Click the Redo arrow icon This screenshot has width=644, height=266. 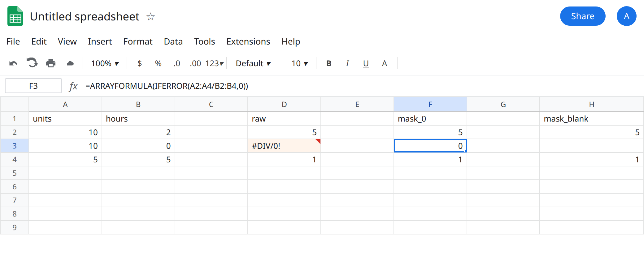(32, 63)
